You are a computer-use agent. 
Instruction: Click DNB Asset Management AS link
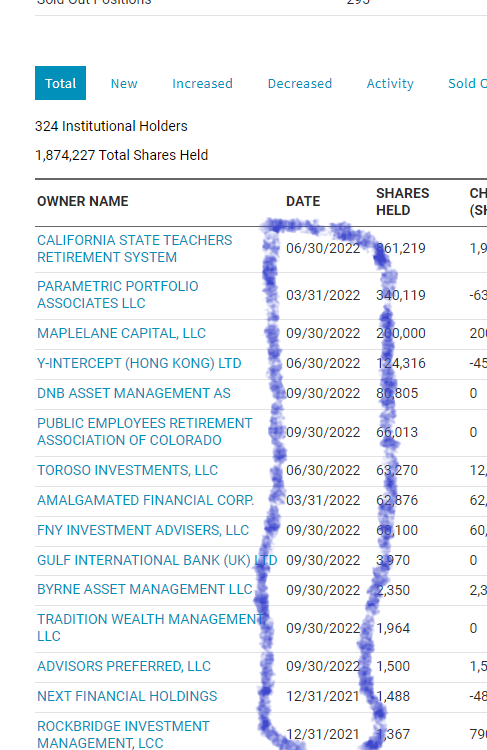134,393
